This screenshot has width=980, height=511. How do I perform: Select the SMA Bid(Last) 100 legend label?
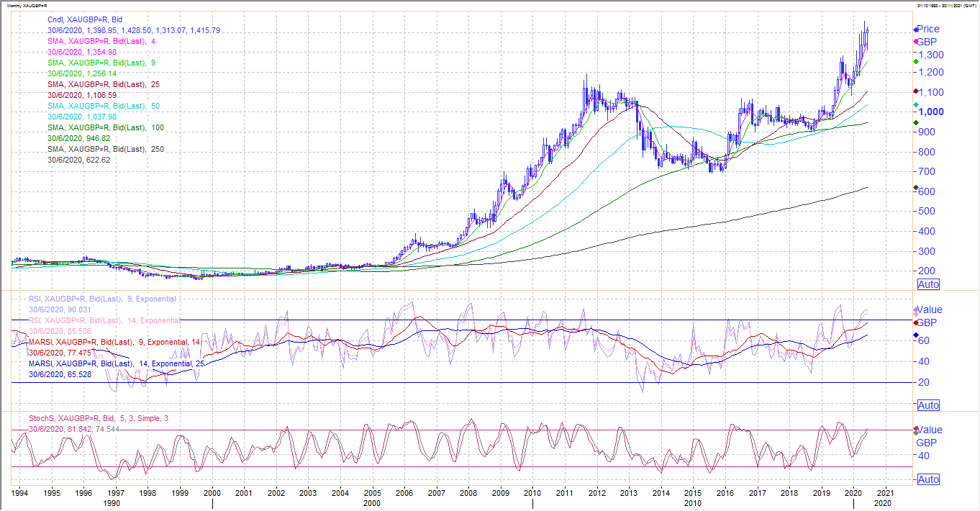106,127
